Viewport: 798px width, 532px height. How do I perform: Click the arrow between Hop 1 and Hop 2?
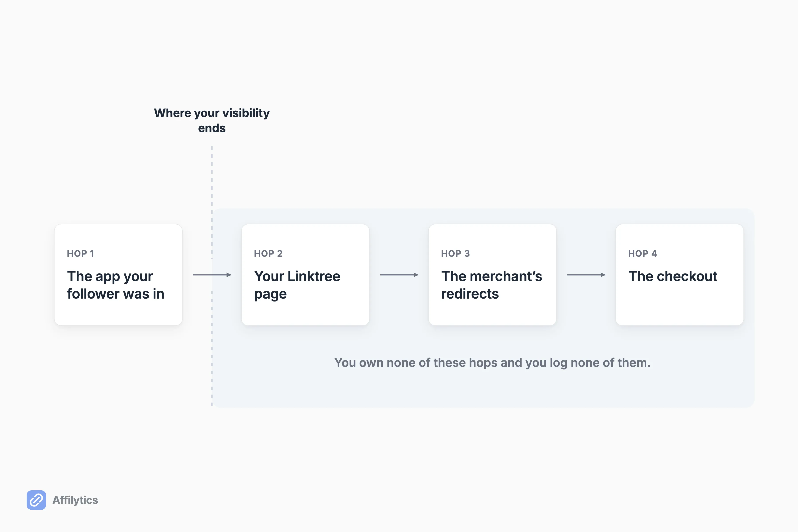coord(212,275)
